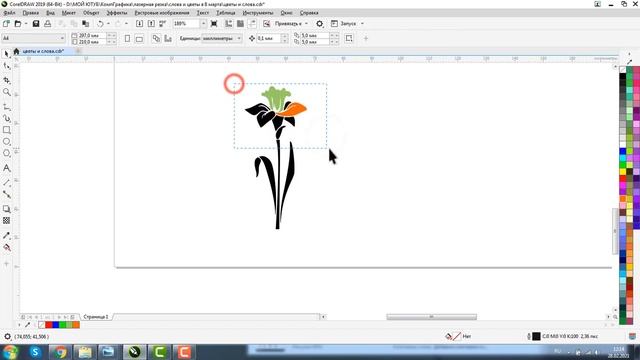Image resolution: width=640 pixels, height=360 pixels.
Task: Click the Paste clipboard icon
Action: click(85, 24)
